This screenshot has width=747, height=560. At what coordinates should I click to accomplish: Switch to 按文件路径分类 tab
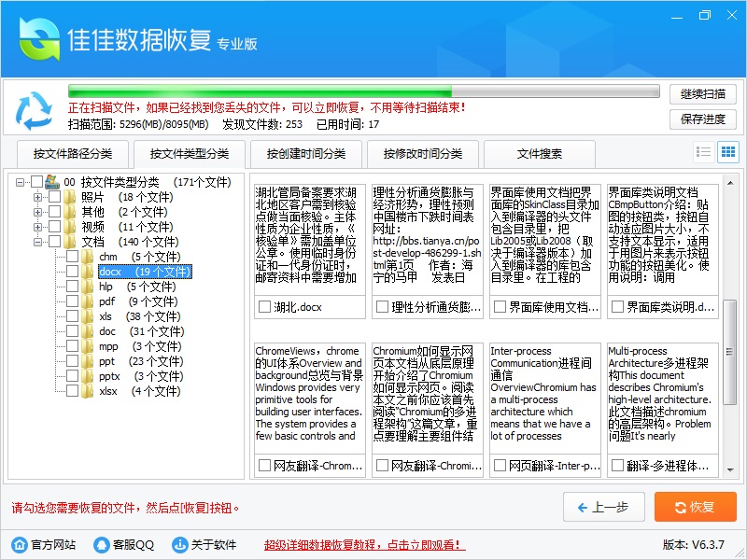click(x=72, y=154)
